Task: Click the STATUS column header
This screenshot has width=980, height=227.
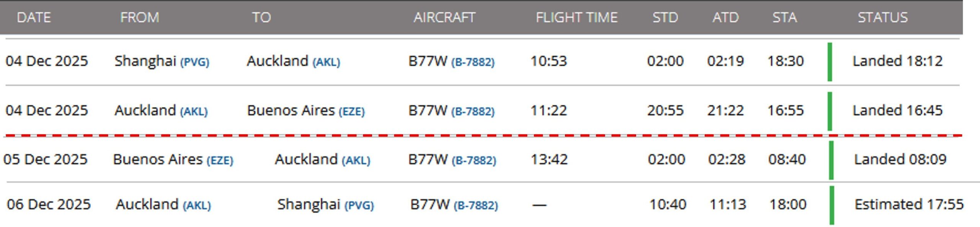Action: (x=882, y=17)
